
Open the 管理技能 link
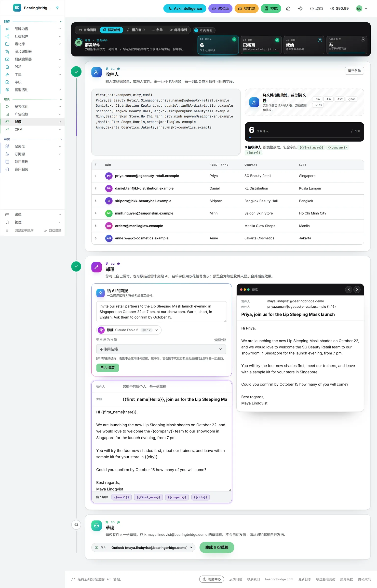click(x=220, y=340)
